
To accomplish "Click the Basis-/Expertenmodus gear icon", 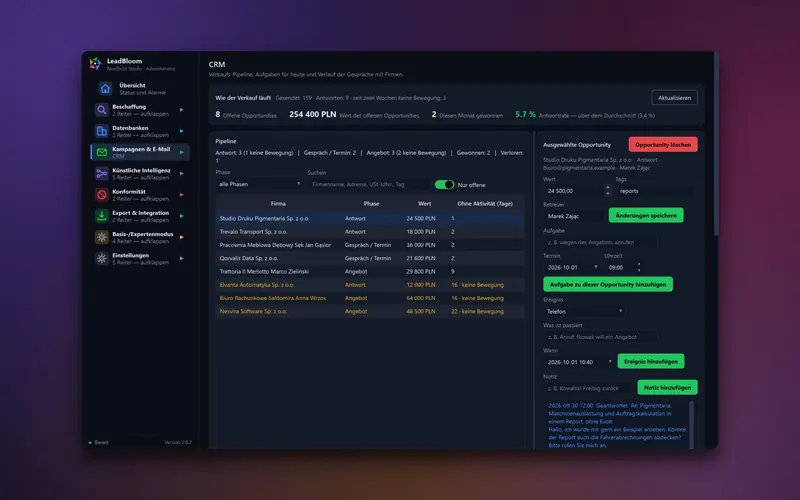I will 102,237.
